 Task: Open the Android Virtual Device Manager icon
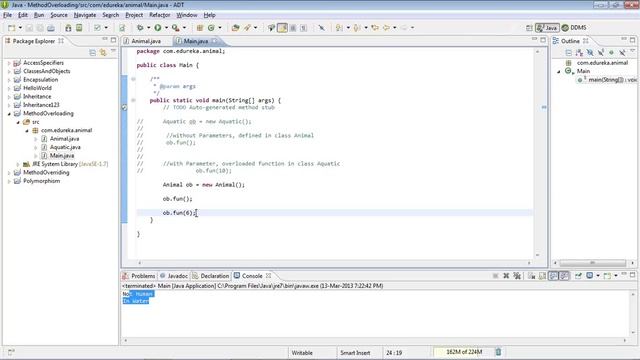(79, 28)
